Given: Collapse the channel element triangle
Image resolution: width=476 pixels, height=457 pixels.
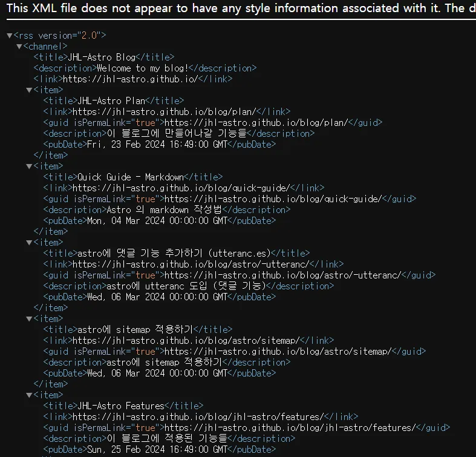Looking at the screenshot, I should (x=19, y=47).
